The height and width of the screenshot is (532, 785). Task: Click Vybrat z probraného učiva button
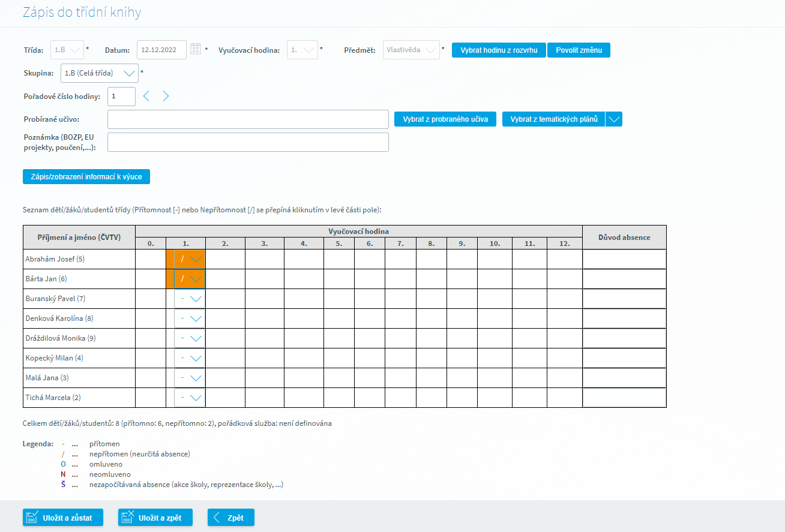coord(445,119)
